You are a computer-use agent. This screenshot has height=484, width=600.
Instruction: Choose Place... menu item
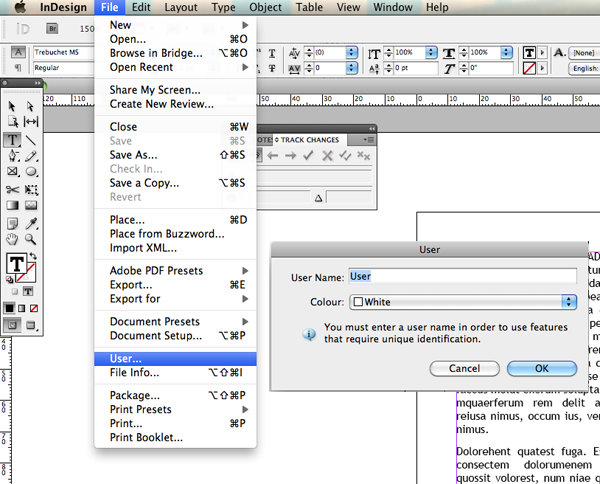tap(175, 220)
